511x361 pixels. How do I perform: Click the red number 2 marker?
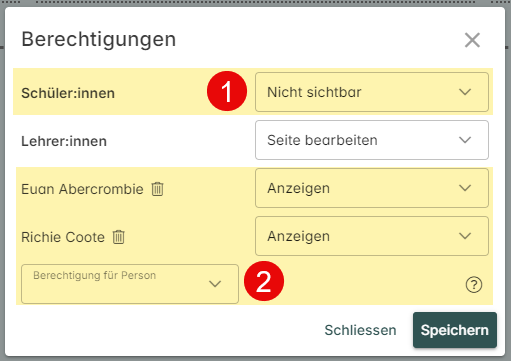coord(264,281)
